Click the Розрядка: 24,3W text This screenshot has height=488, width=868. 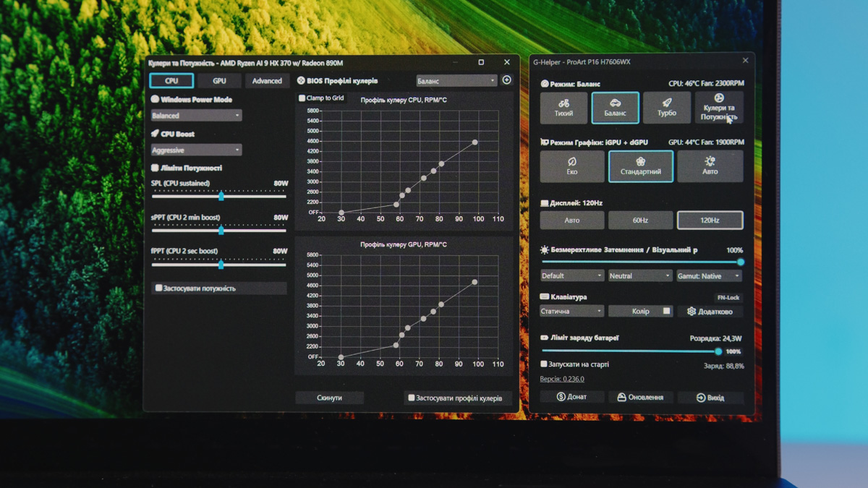point(715,338)
